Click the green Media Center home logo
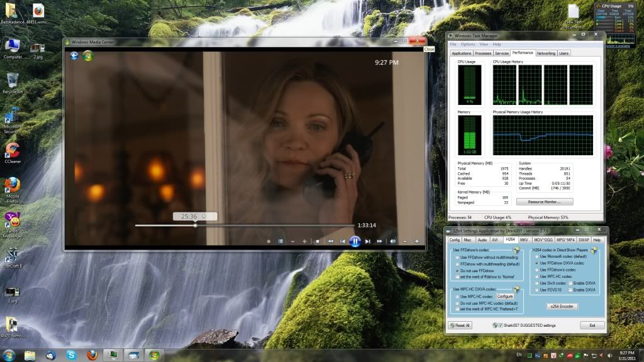 point(87,55)
